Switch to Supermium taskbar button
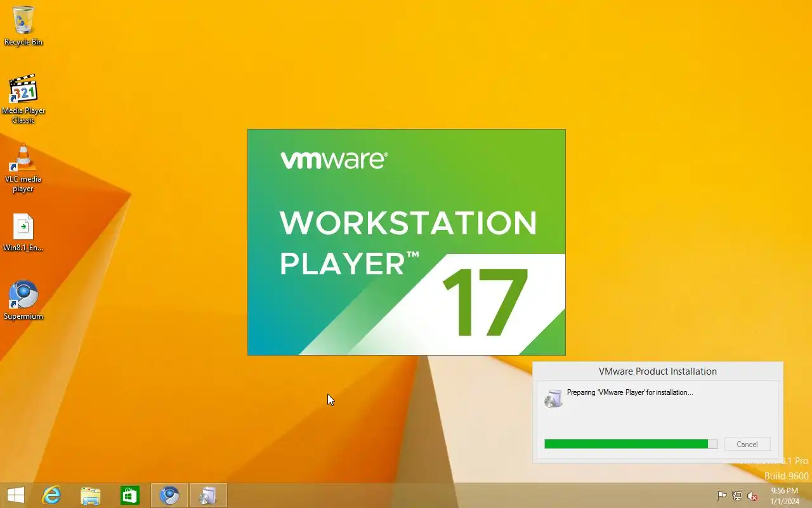This screenshot has height=508, width=812. click(x=169, y=495)
